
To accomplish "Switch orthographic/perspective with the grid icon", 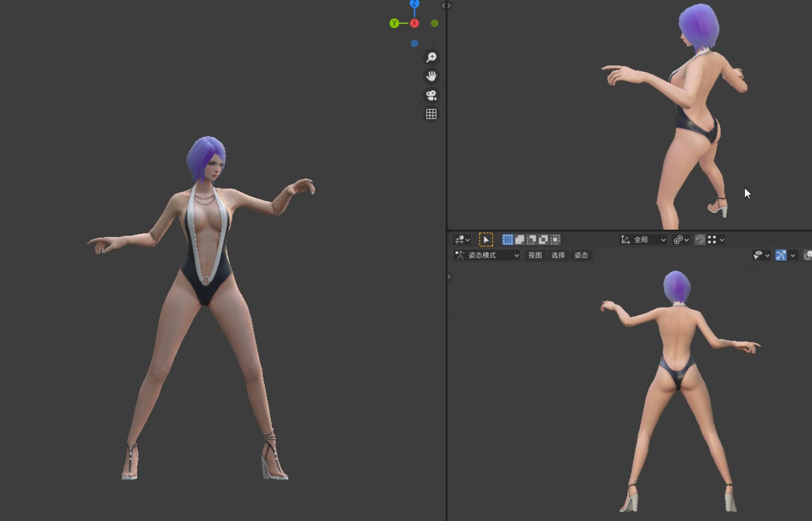I will tap(431, 114).
